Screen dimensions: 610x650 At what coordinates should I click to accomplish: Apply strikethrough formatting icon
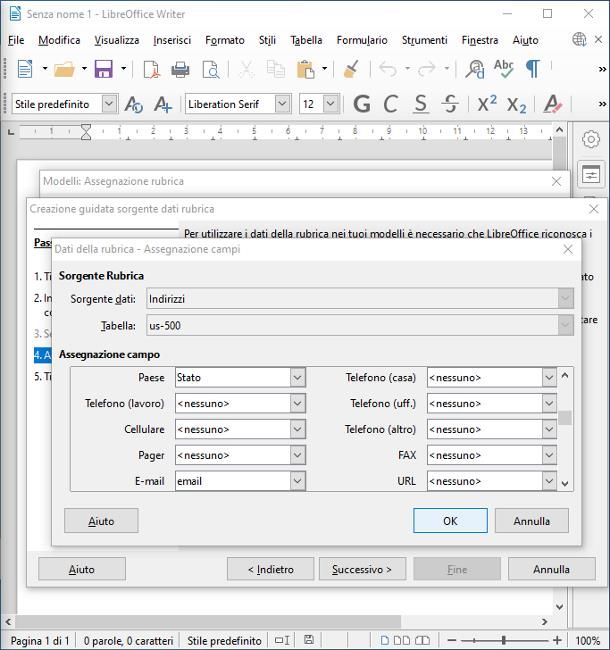(450, 104)
